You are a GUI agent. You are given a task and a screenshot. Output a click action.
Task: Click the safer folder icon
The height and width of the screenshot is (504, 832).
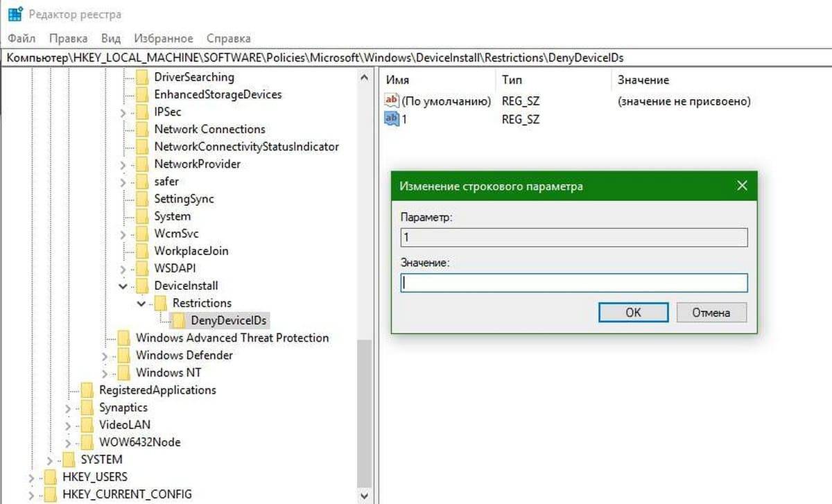pos(142,181)
